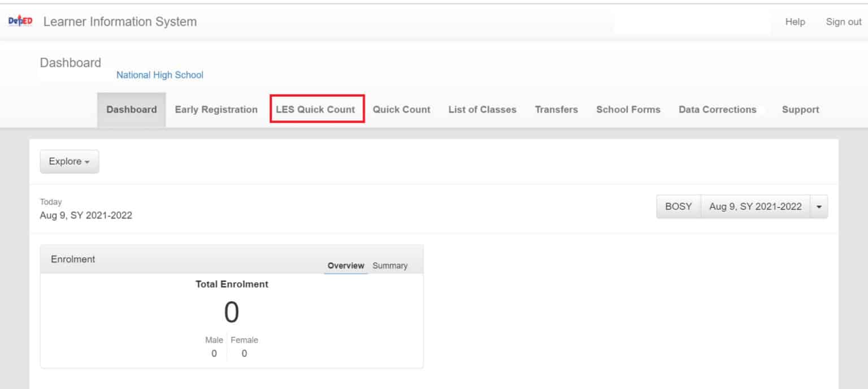Image resolution: width=868 pixels, height=389 pixels.
Task: Click the Aug 9, SY 2021-2022 button
Action: 755,207
